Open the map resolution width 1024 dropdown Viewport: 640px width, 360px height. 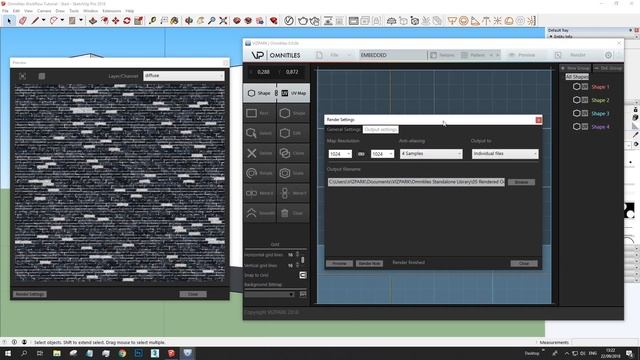point(340,154)
